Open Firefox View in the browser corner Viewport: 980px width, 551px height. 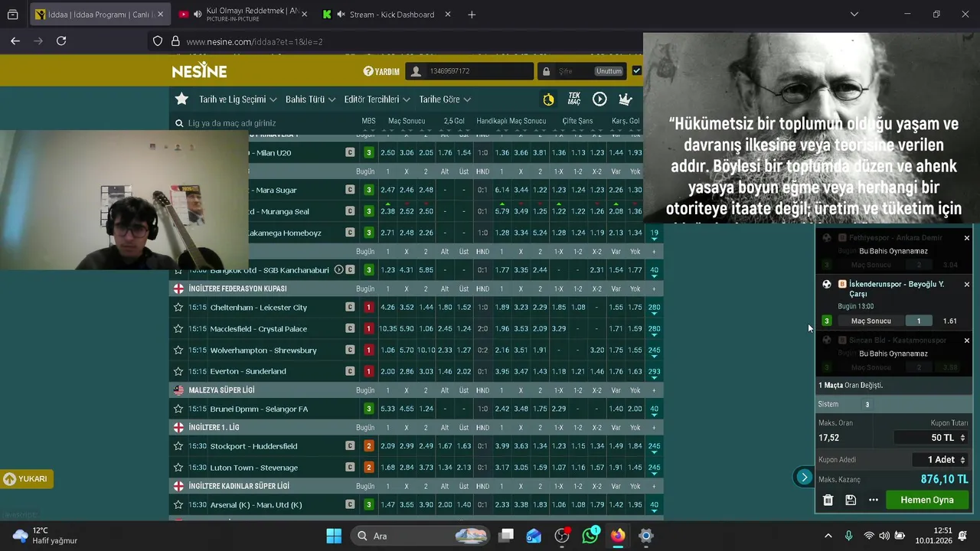[x=13, y=14]
